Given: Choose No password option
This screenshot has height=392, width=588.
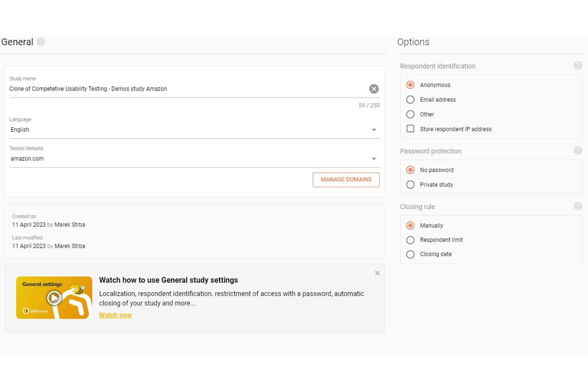Looking at the screenshot, I should tap(410, 170).
